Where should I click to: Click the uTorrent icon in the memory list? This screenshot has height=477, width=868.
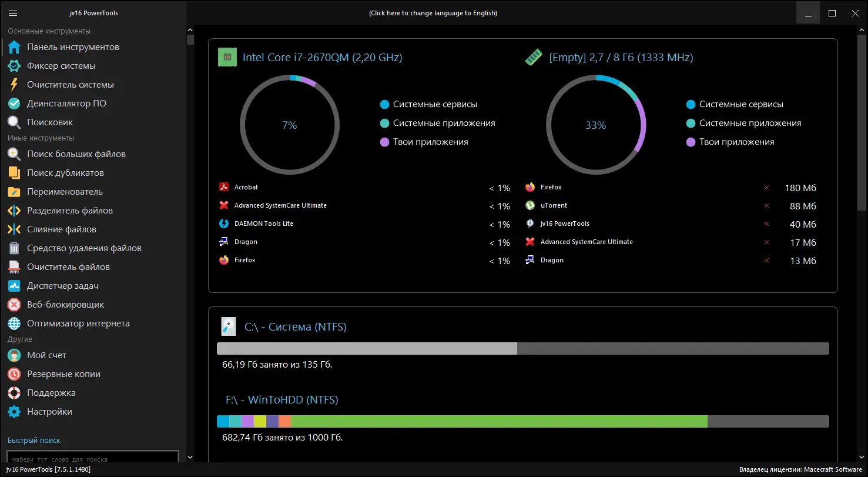[530, 206]
